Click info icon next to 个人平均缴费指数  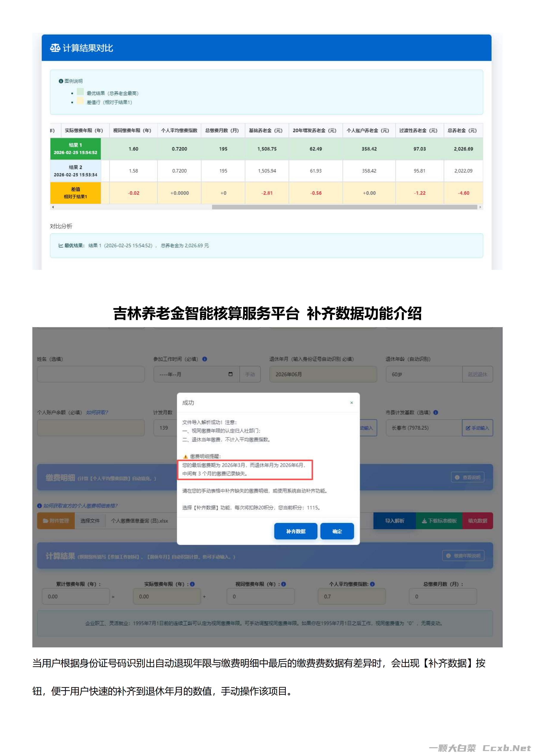(x=372, y=584)
